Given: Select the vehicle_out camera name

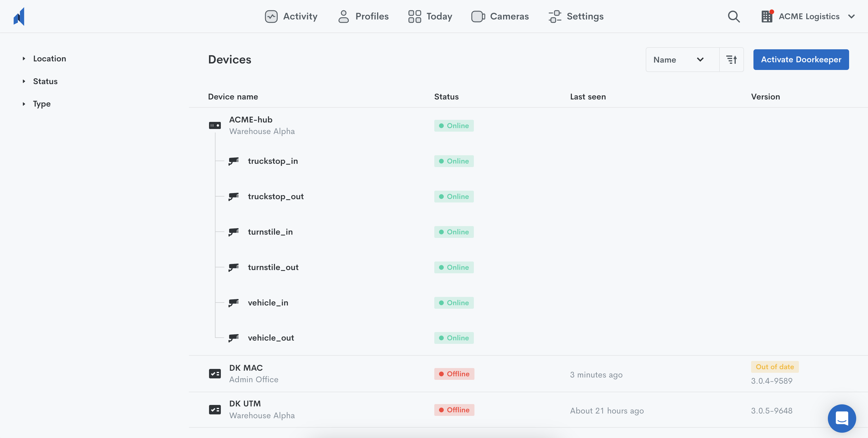Looking at the screenshot, I should pos(271,338).
